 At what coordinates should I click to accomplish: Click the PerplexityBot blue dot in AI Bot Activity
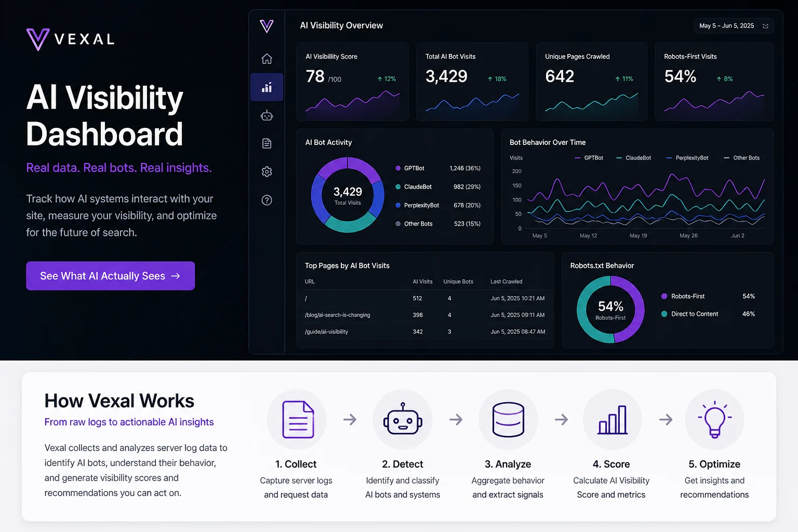pyautogui.click(x=398, y=205)
